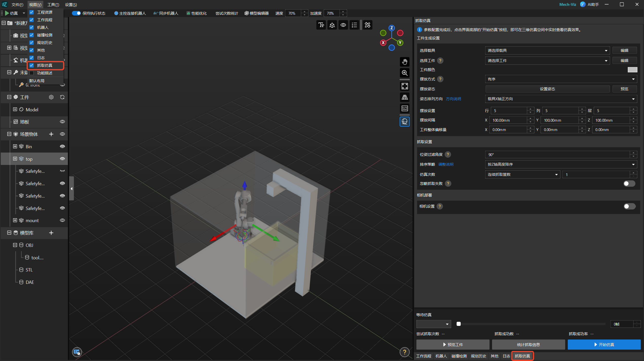Click the ground grid icon in the viewport sidebar
This screenshot has width=644, height=361.
tap(404, 97)
